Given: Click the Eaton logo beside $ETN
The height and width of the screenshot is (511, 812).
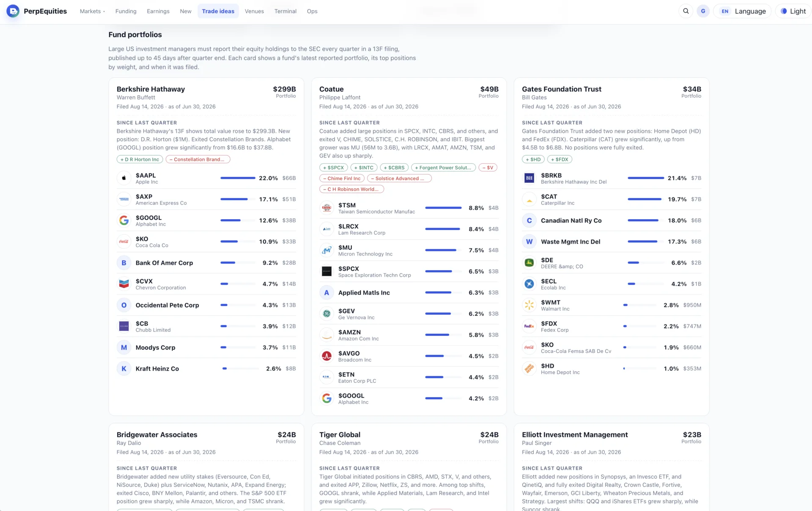Looking at the screenshot, I should [326, 377].
